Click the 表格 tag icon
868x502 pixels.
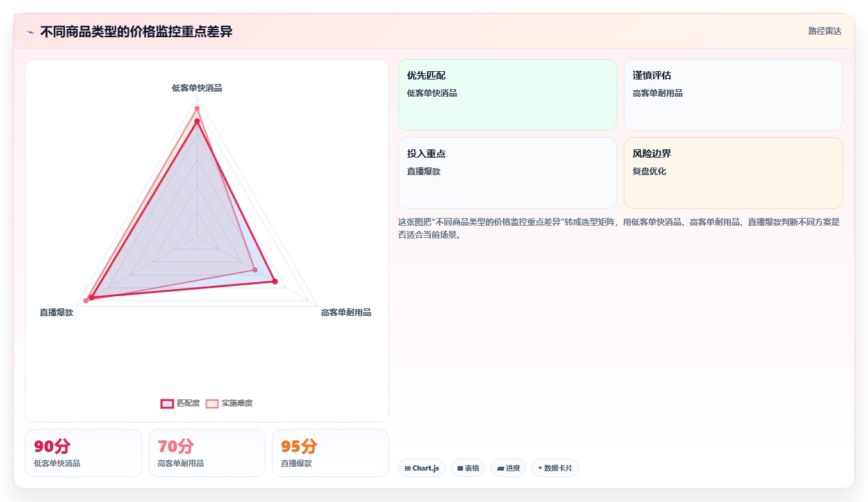pos(460,469)
